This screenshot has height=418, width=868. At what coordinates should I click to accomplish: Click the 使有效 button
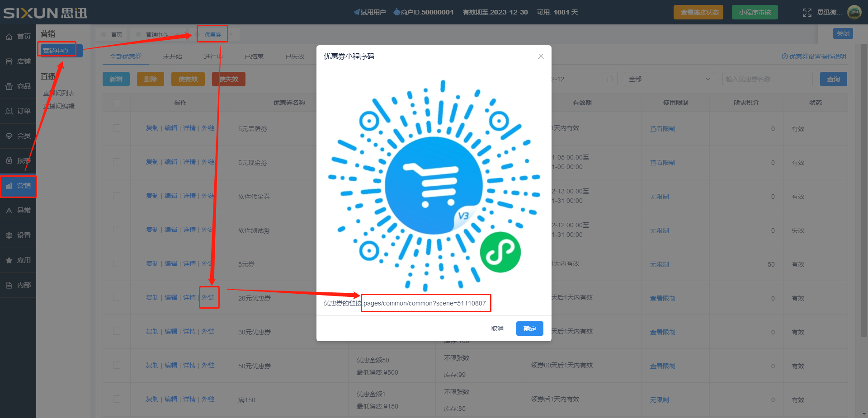(188, 79)
